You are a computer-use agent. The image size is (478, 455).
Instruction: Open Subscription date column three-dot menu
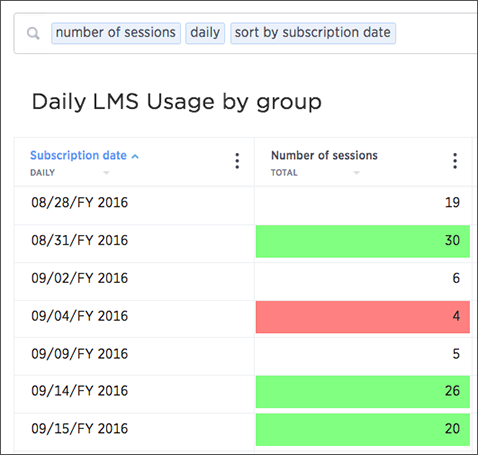pos(237,161)
